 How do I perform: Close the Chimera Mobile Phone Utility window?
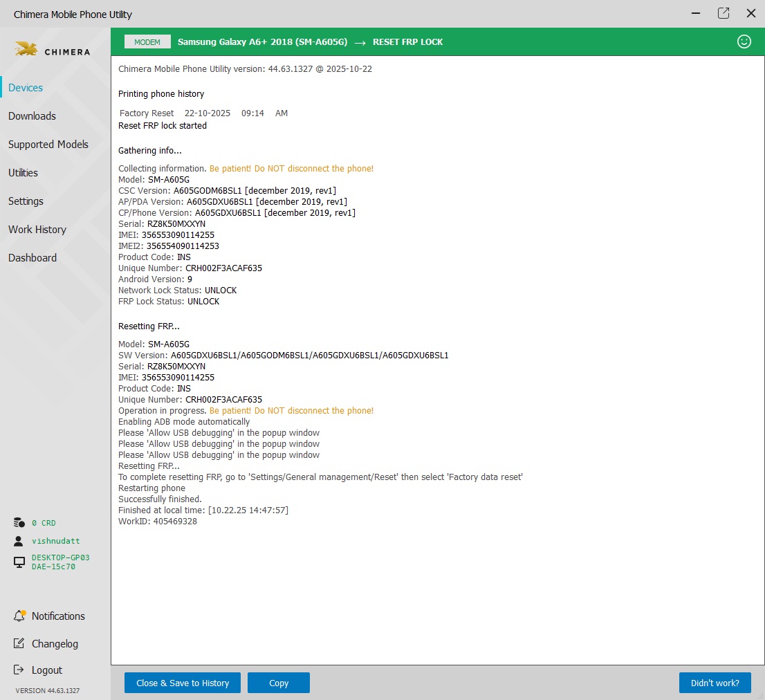click(751, 13)
